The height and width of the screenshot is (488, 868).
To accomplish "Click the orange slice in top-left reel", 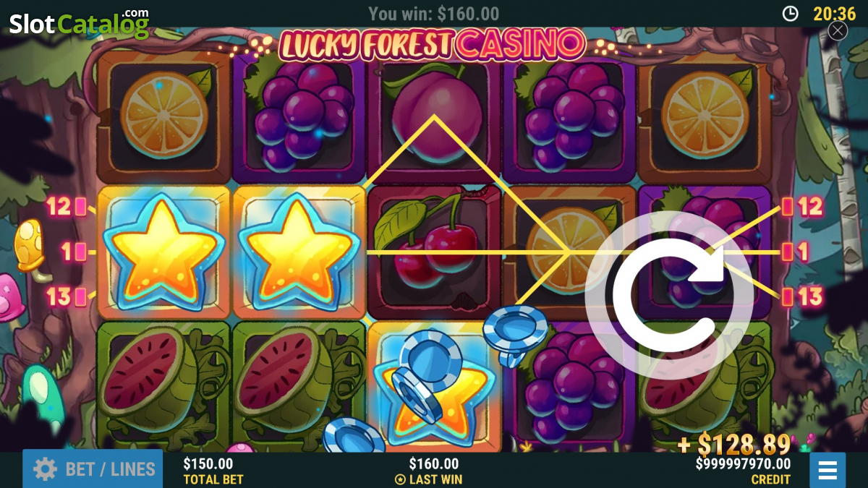I will 164,114.
